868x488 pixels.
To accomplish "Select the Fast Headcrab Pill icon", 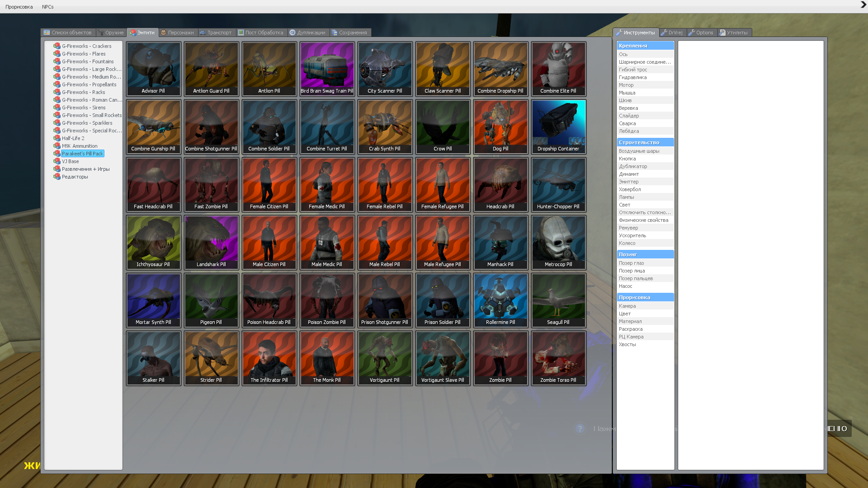I will (x=154, y=184).
